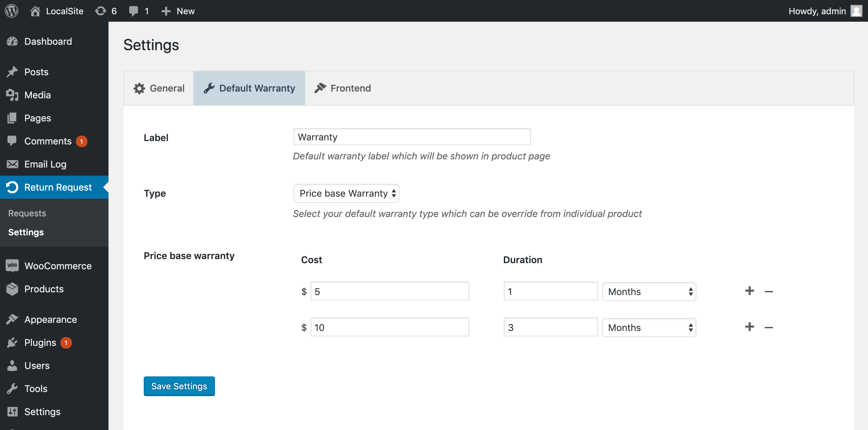Open Plugins menu in sidebar
868x430 pixels.
[40, 343]
